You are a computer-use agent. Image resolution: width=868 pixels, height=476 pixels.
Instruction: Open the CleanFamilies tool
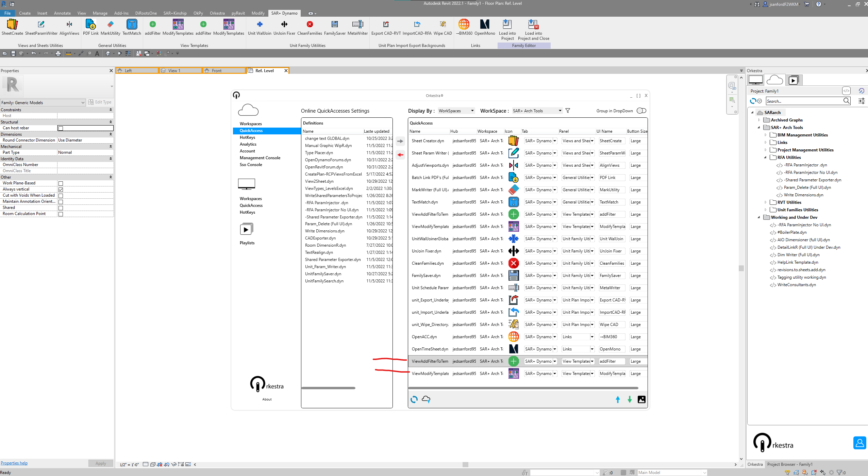pyautogui.click(x=309, y=24)
